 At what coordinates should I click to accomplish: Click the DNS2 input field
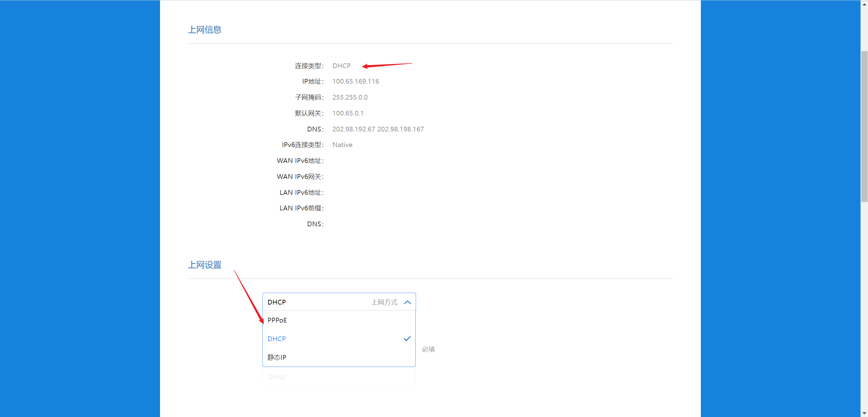[x=339, y=377]
